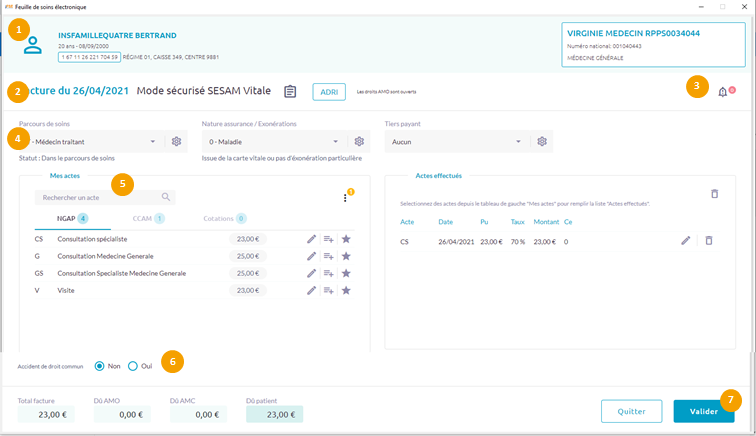
Task: Open the three-dot menu in Mes actes
Action: click(x=345, y=198)
